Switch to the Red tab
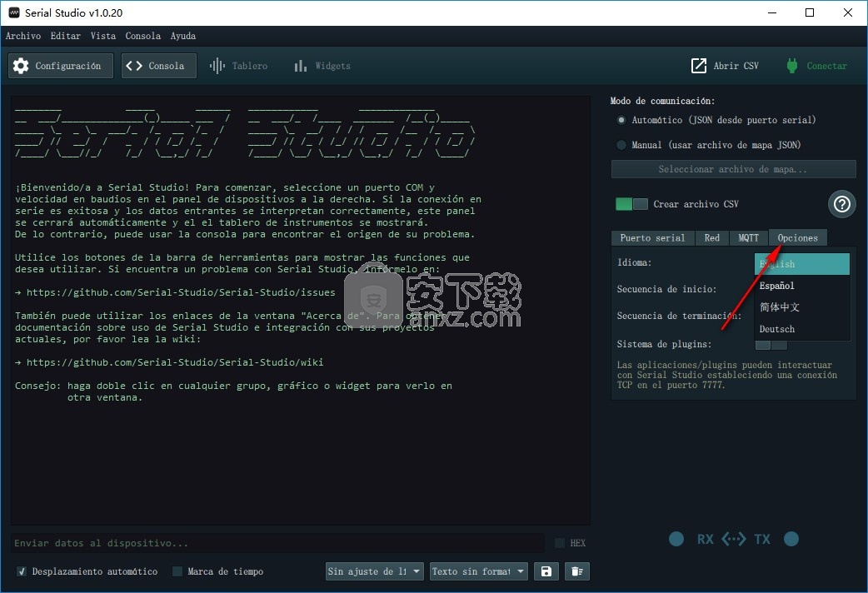Screen dimensions: 868x593 (712, 238)
